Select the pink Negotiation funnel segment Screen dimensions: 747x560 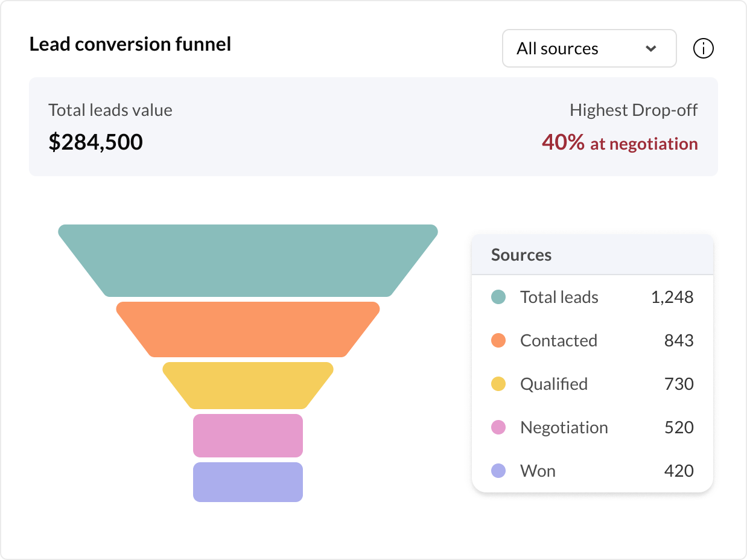(x=248, y=435)
